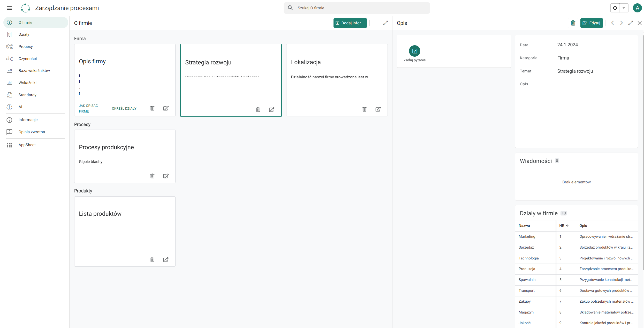Go to the previous record chevron
Screen dimensions: 644x336
pos(612,23)
